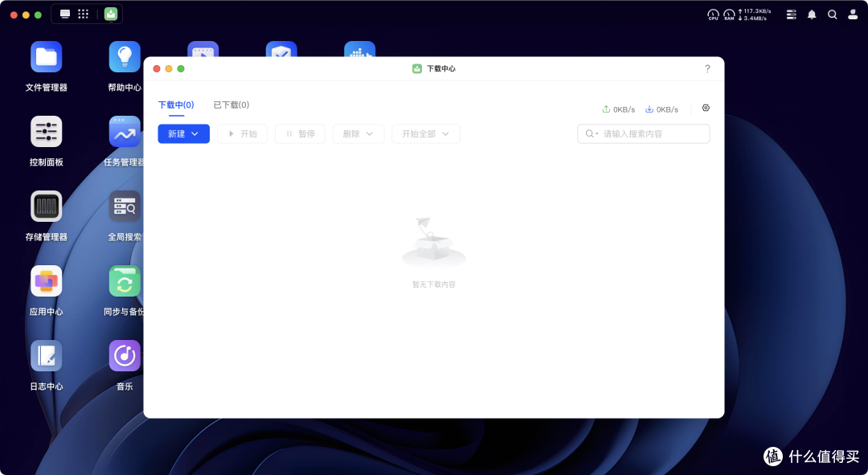Click the 开始 button

243,134
